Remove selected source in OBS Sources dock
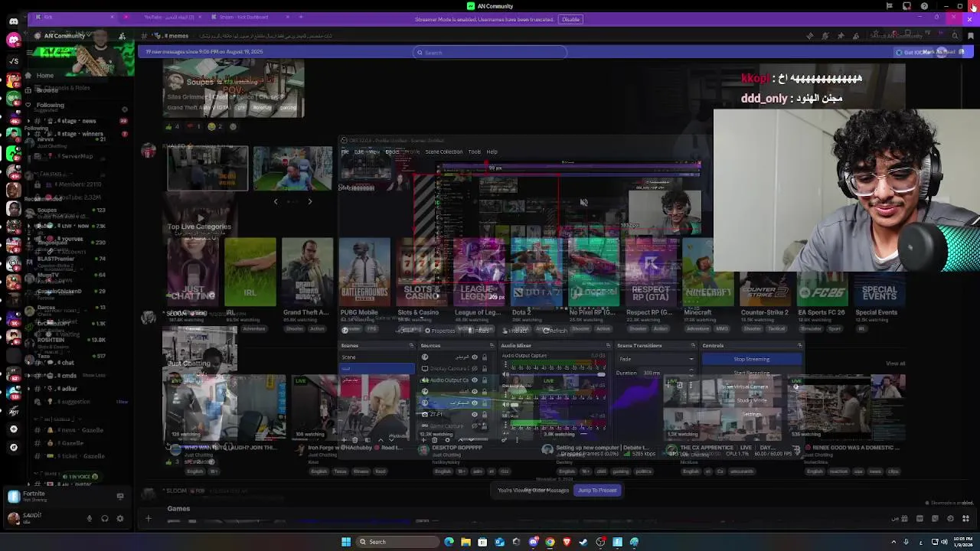Screen dimensions: 980x551 point(434,440)
